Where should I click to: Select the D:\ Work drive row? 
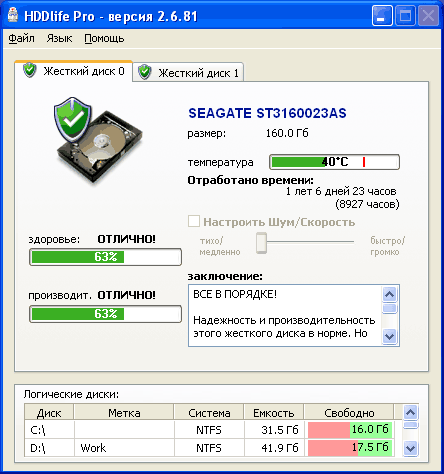[209, 448]
